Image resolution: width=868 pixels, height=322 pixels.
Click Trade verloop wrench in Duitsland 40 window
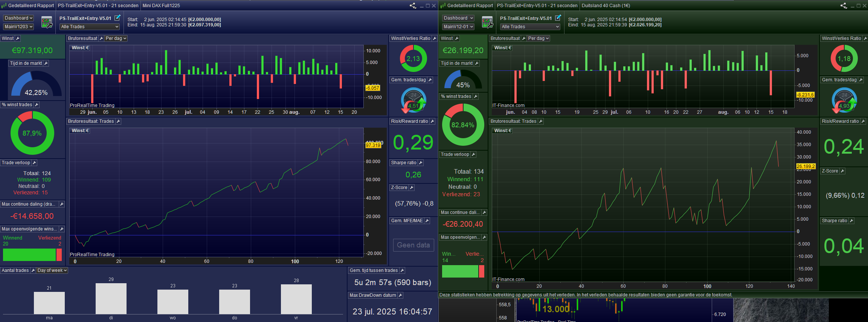(x=473, y=154)
